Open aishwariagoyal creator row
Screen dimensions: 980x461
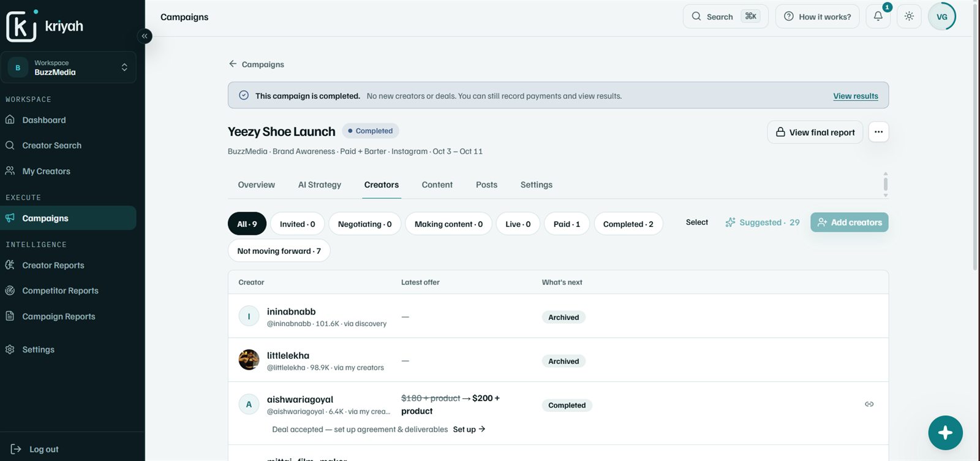(x=558, y=413)
